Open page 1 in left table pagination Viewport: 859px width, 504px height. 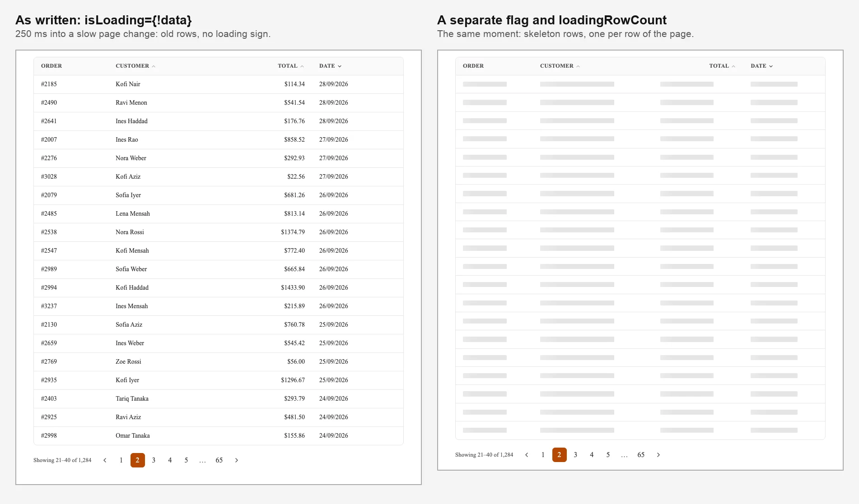pyautogui.click(x=121, y=460)
